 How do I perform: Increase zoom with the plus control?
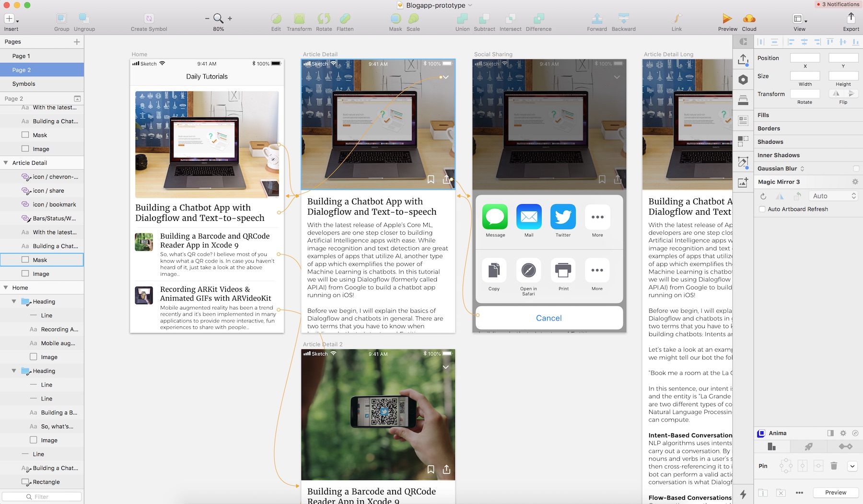[229, 18]
